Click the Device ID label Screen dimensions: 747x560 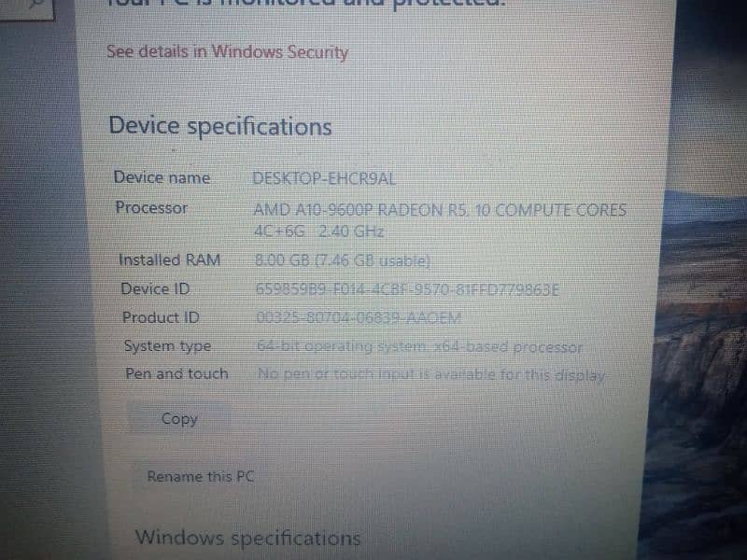[155, 288]
